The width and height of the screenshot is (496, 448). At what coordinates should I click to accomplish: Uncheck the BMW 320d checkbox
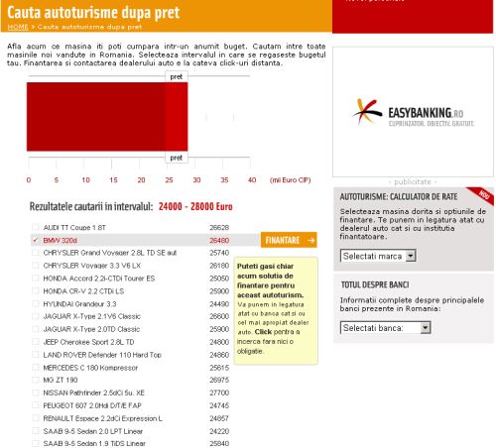(35, 240)
